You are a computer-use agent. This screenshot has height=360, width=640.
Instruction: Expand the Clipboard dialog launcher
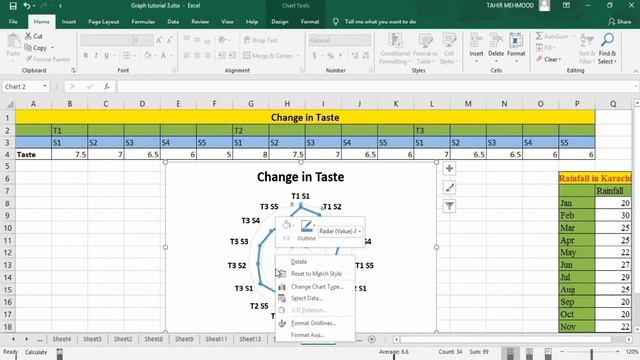click(x=73, y=71)
